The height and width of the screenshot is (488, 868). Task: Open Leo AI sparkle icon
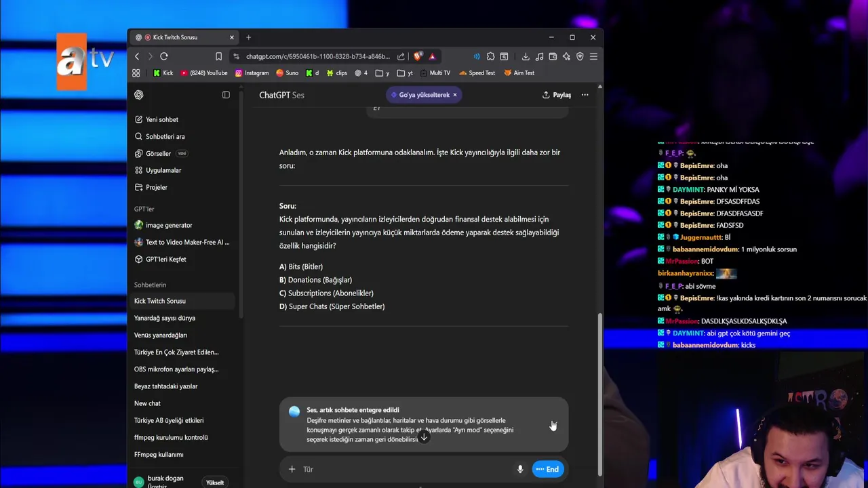pos(566,56)
